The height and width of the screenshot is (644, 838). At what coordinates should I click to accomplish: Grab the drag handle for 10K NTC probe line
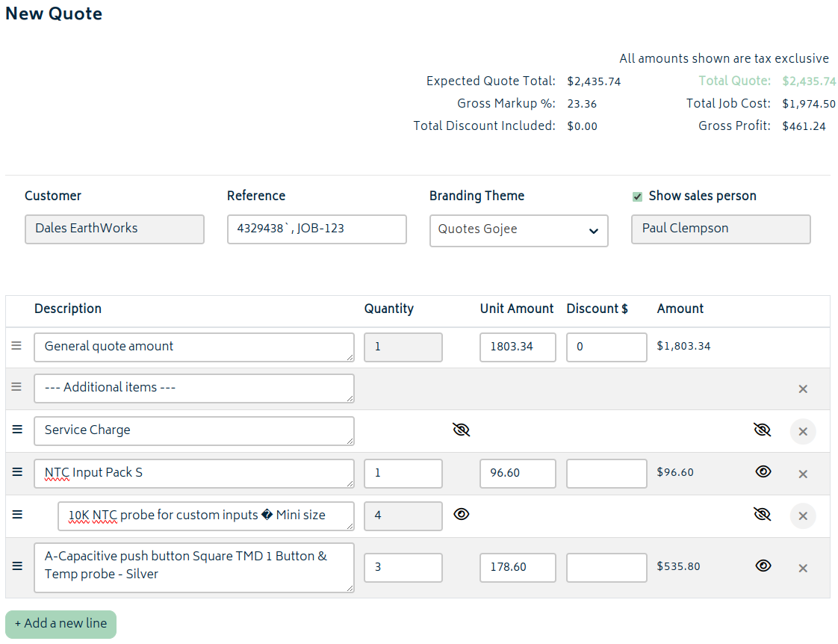tap(16, 514)
